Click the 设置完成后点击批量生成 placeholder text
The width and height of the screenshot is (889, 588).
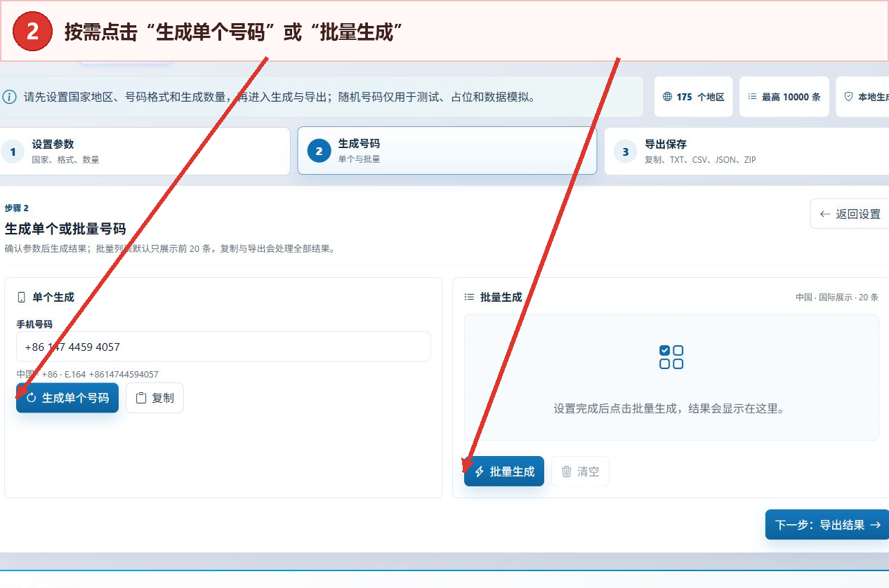point(669,408)
